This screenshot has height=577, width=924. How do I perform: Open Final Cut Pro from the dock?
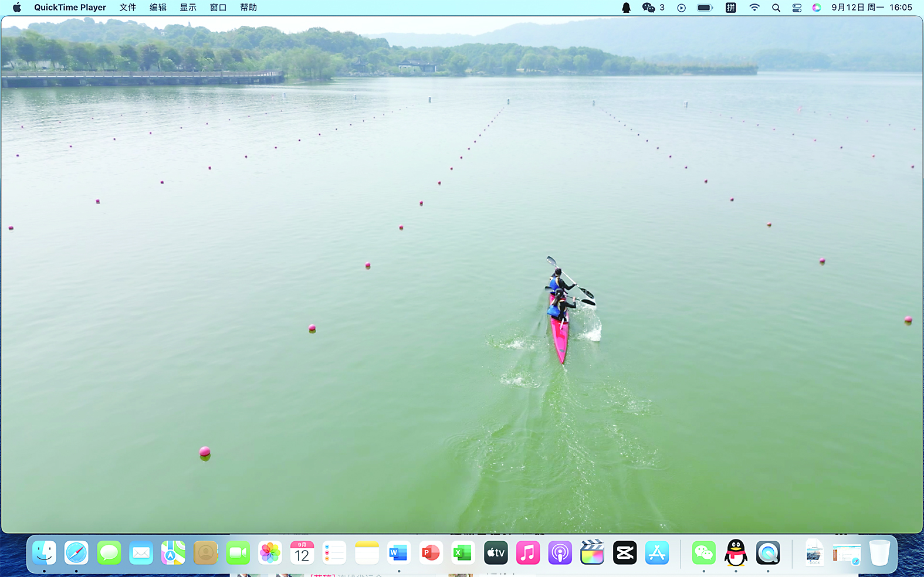[592, 552]
